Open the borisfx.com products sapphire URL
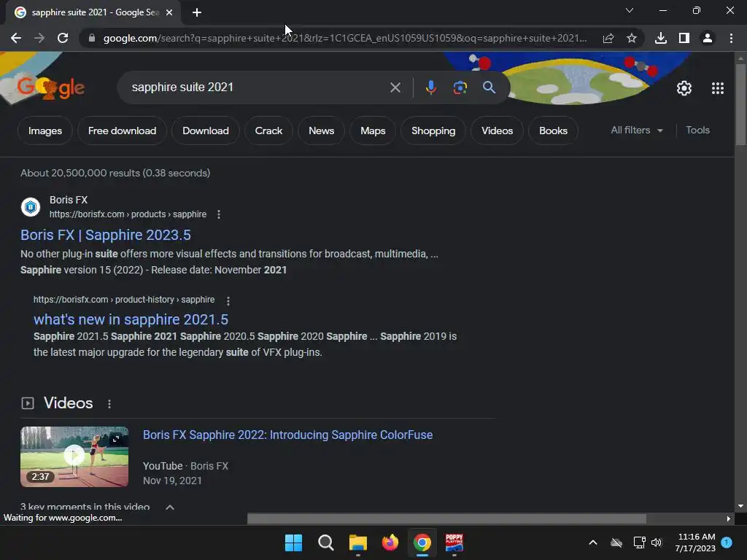Screen dimensions: 747x560 [x=128, y=214]
